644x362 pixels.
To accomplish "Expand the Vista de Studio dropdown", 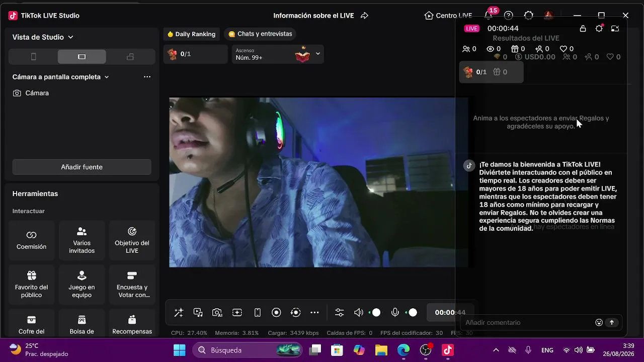I will (x=43, y=37).
